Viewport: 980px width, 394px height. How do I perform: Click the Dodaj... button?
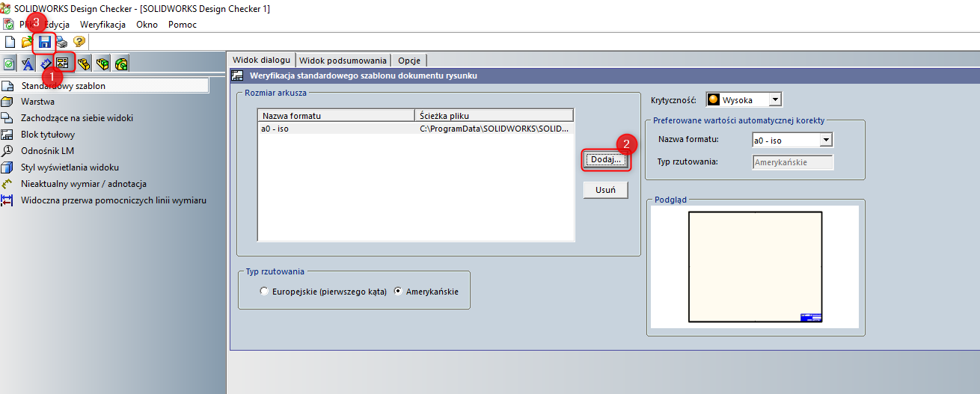click(606, 159)
